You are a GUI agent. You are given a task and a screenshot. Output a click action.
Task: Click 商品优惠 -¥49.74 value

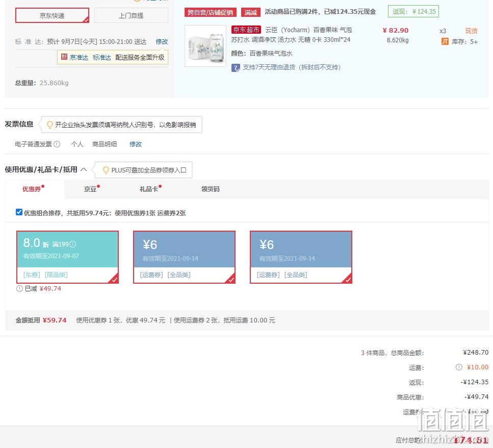pos(476,396)
